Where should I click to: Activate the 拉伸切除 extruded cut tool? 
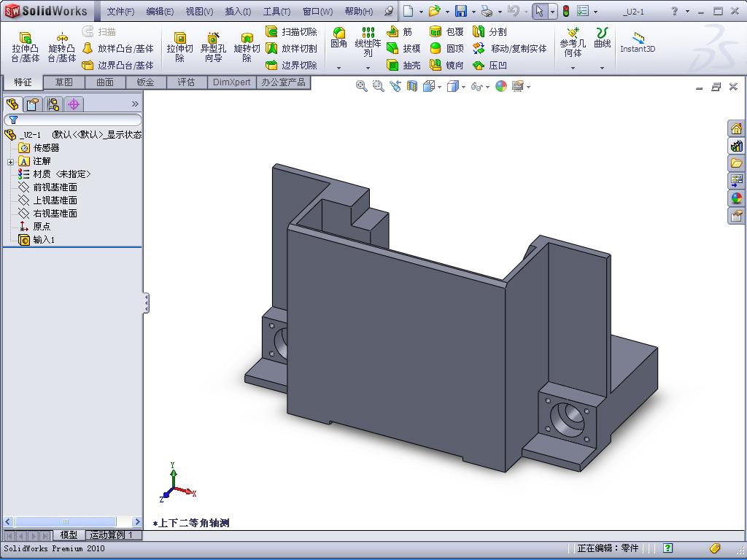click(x=179, y=47)
